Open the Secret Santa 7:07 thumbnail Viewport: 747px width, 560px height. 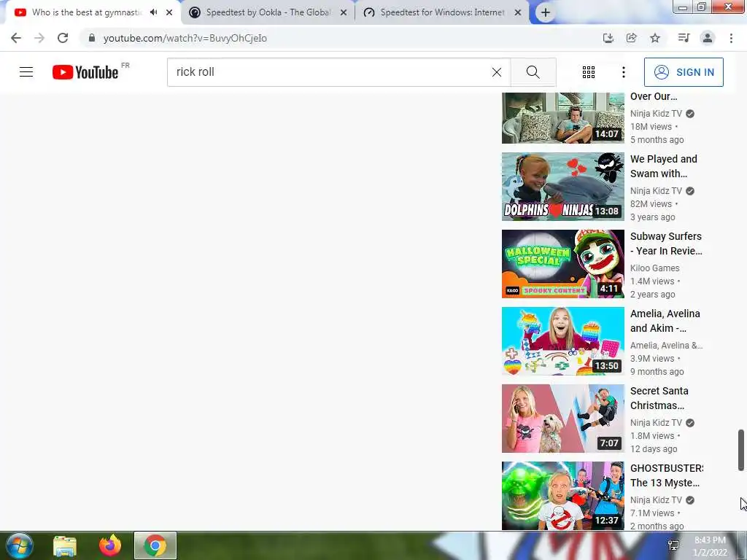[562, 418]
